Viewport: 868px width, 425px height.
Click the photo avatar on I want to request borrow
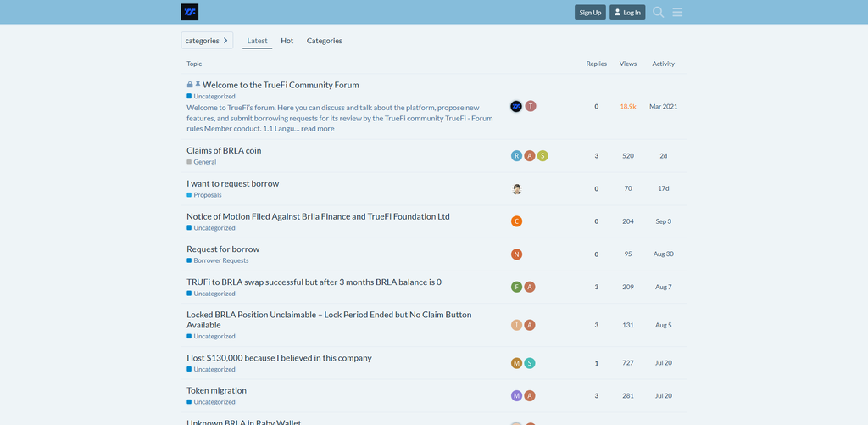click(516, 189)
